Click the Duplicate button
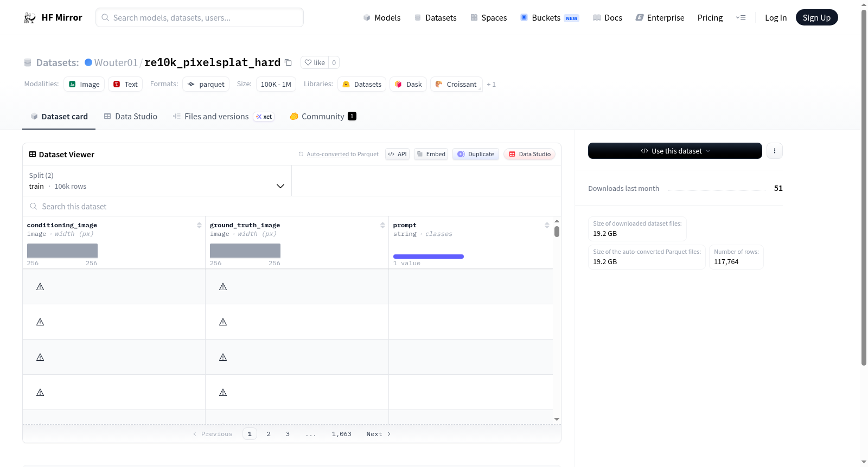The width and height of the screenshot is (868, 467). pyautogui.click(x=476, y=154)
